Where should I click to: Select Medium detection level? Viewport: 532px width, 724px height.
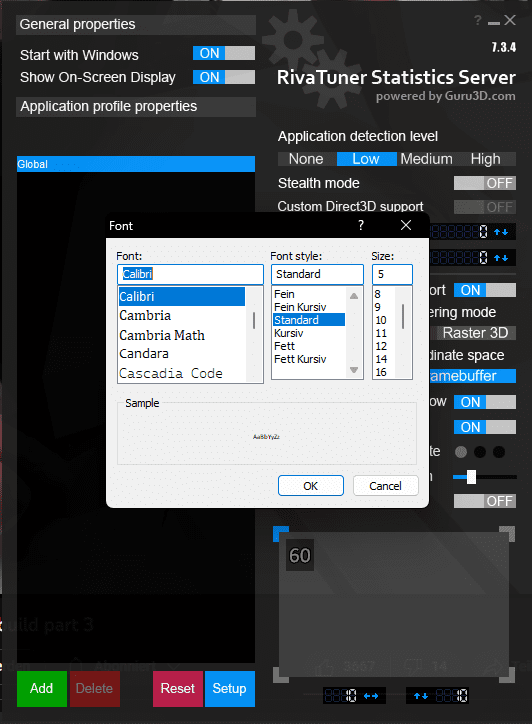coord(426,159)
